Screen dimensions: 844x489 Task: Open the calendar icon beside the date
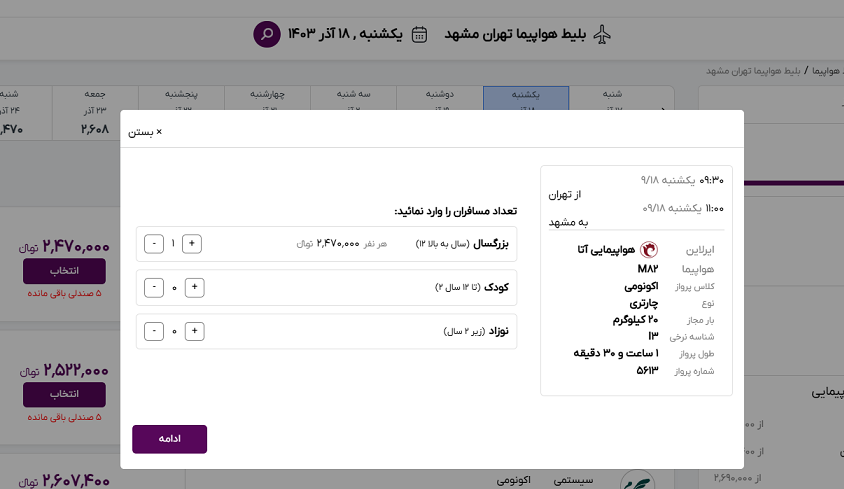(x=419, y=34)
